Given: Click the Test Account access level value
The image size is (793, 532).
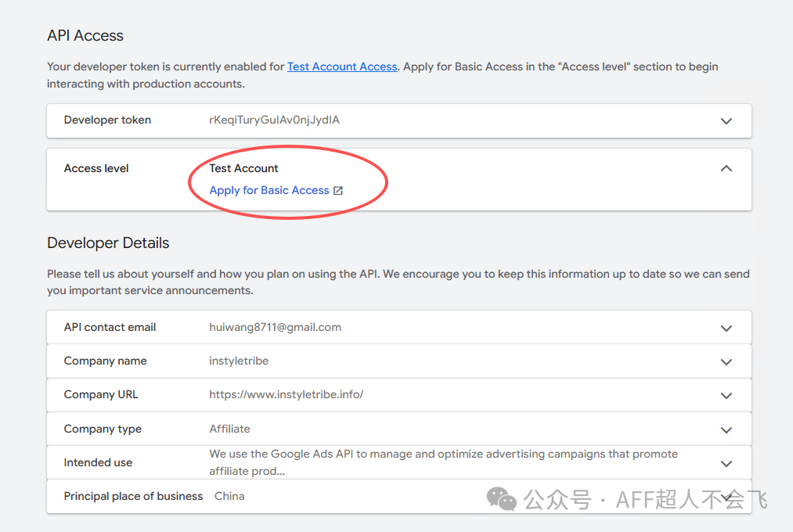Looking at the screenshot, I should pyautogui.click(x=243, y=168).
